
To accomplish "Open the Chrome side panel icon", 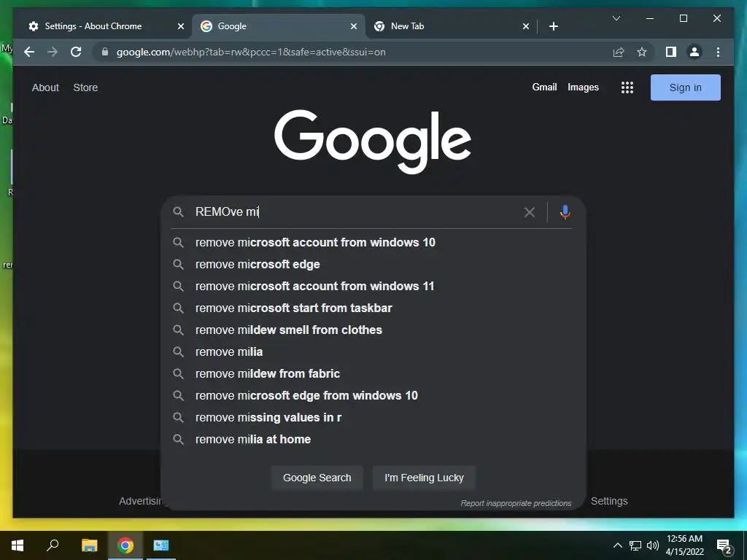I will [x=671, y=52].
